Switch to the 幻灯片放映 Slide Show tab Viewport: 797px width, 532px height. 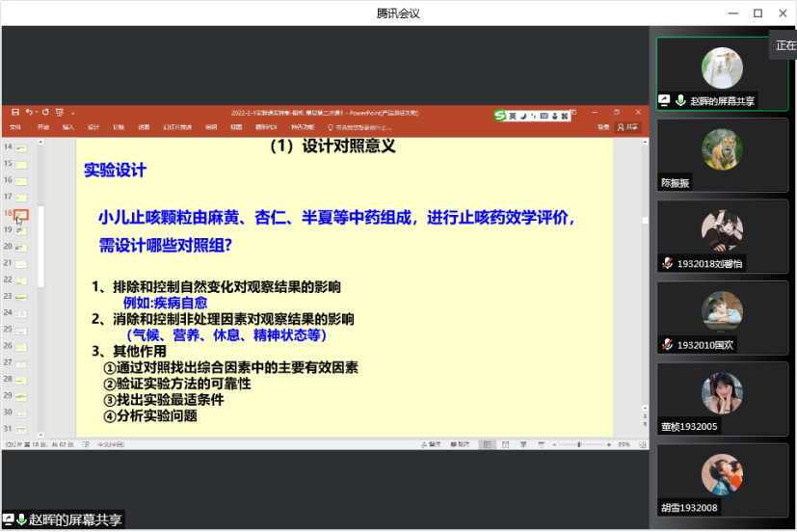pyautogui.click(x=177, y=127)
